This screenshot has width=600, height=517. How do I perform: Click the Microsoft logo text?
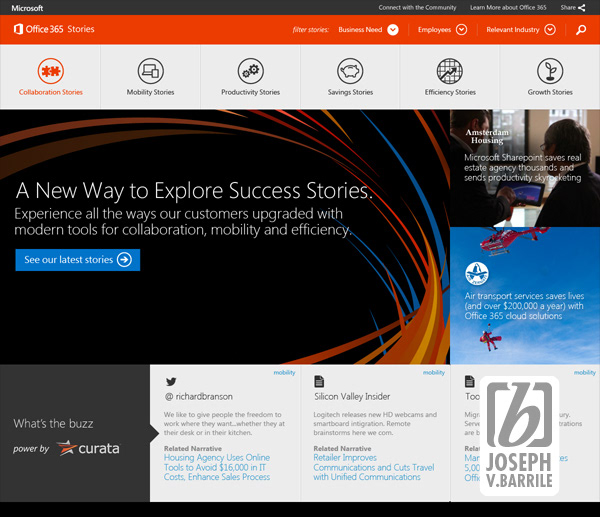click(x=27, y=8)
